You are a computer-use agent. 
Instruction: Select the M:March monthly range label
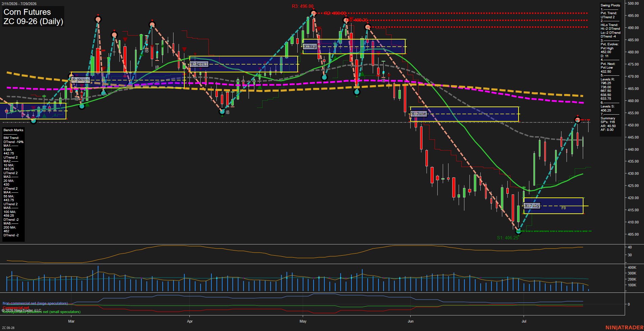80,80
